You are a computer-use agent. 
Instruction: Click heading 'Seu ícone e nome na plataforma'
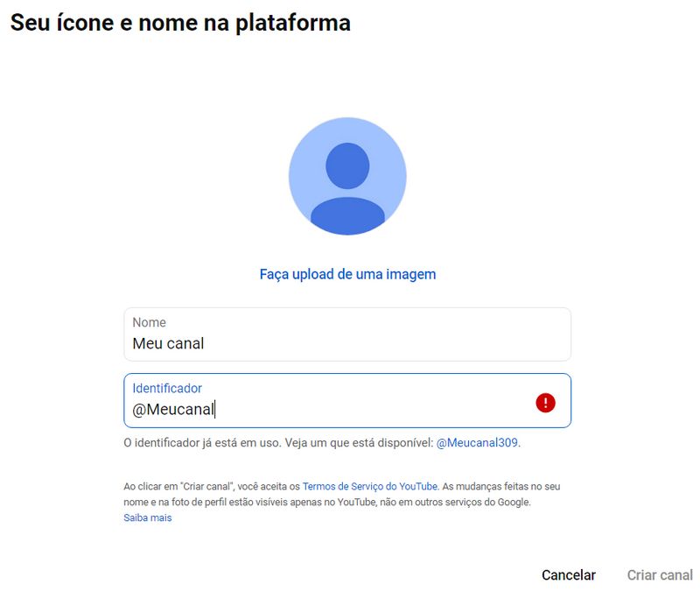click(180, 23)
